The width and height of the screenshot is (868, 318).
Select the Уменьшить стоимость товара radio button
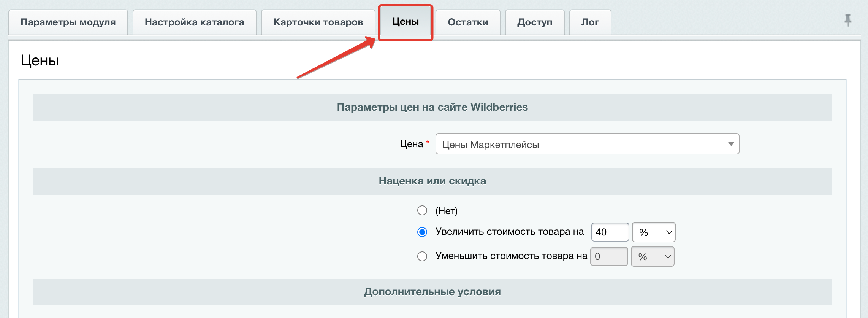[x=422, y=256]
